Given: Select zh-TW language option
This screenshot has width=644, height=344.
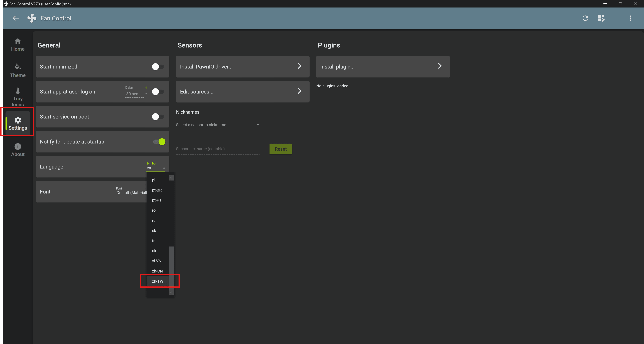Looking at the screenshot, I should point(158,281).
